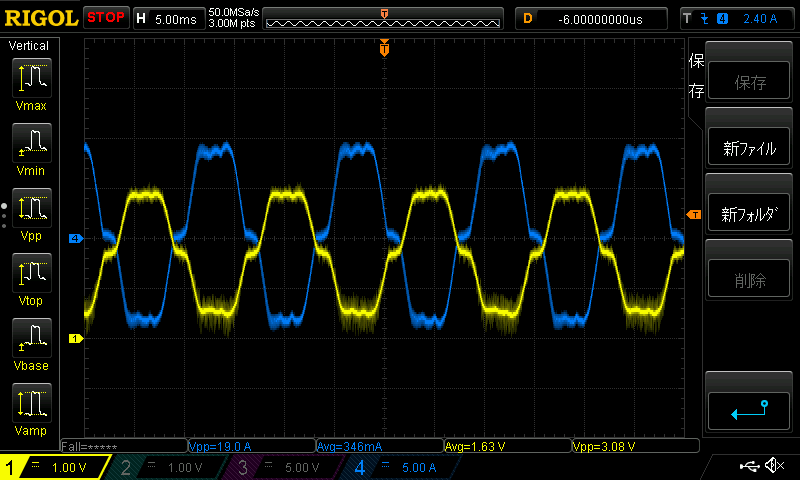Select the Vmax measurement icon
This screenshot has width=800, height=480.
(31, 78)
